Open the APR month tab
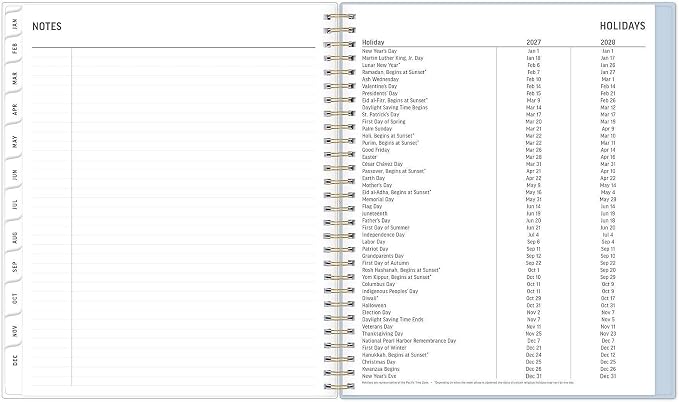This screenshot has width=679, height=402. pos(14,109)
